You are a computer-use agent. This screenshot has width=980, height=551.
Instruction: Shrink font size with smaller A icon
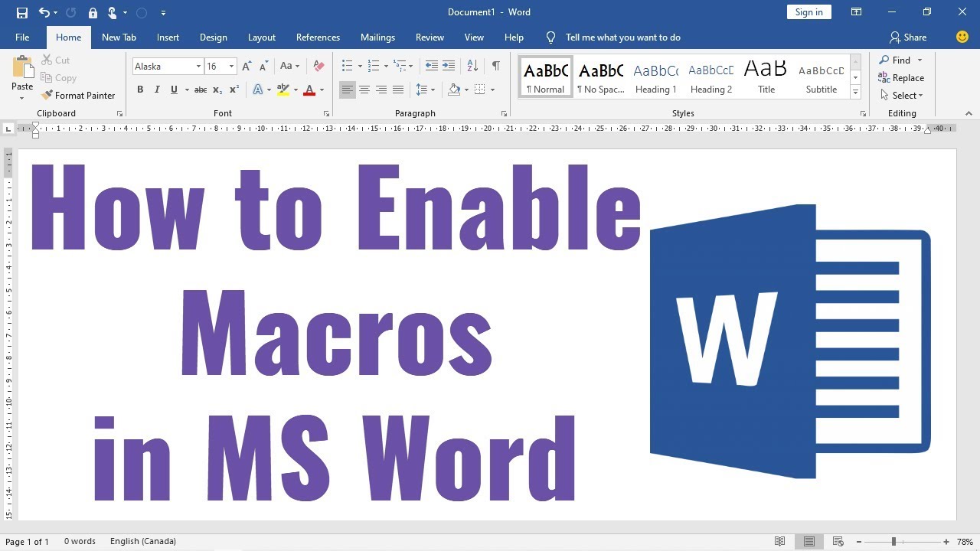click(263, 66)
